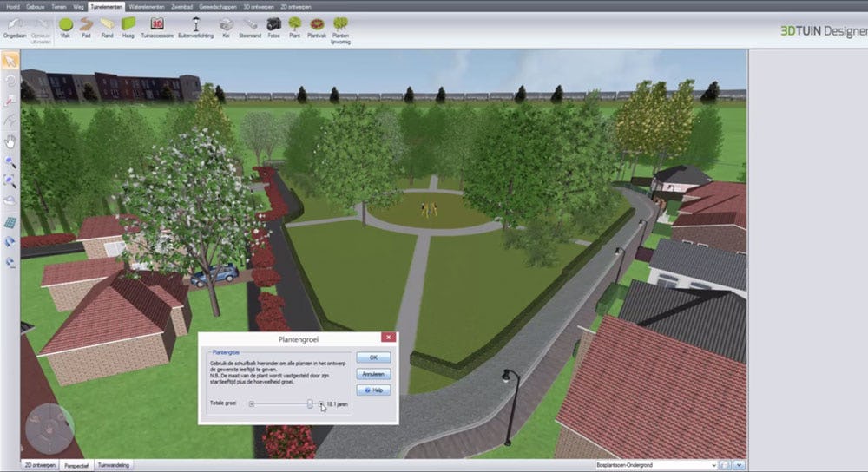Screen dimensions: 868x472
Task: Pick the Kei boulder tool
Action: 226,26
